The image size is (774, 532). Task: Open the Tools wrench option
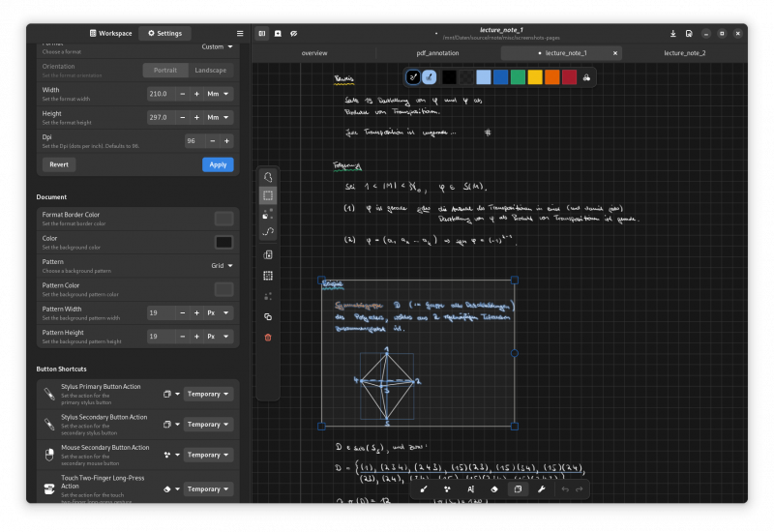point(541,489)
